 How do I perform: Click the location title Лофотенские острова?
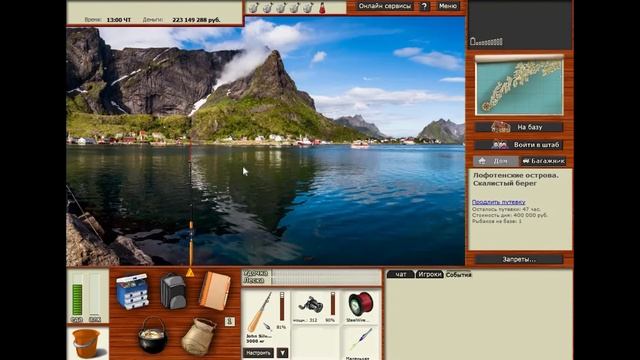(x=516, y=175)
